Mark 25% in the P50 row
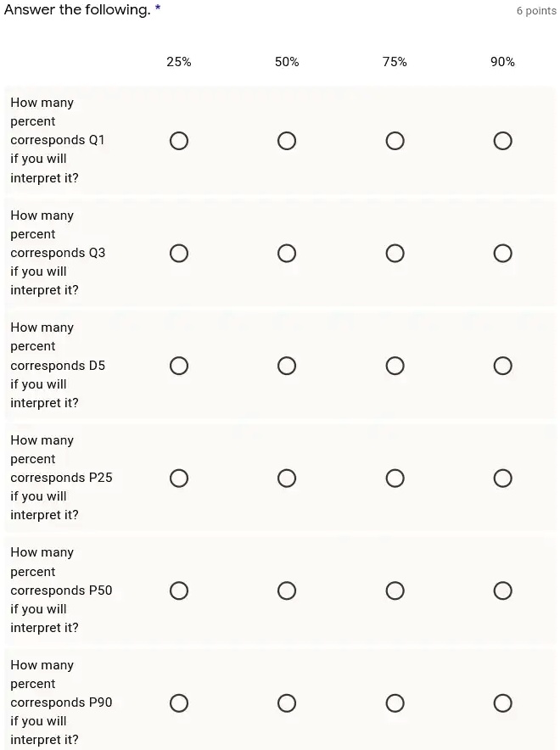 (x=179, y=590)
